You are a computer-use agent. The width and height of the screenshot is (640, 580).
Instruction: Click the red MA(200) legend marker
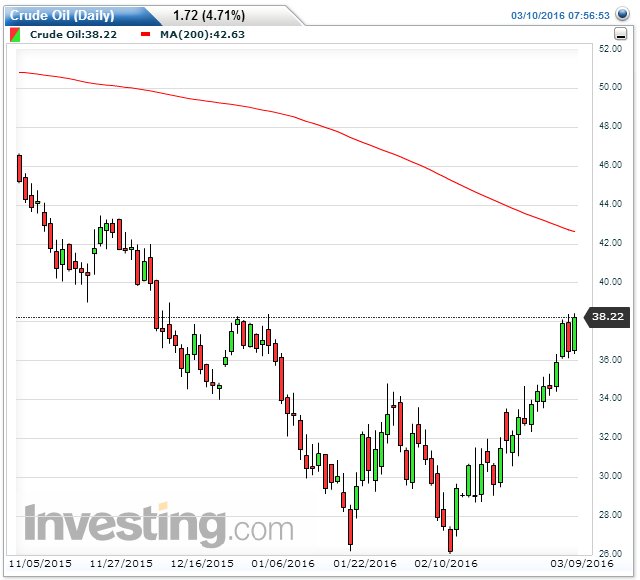(x=146, y=34)
